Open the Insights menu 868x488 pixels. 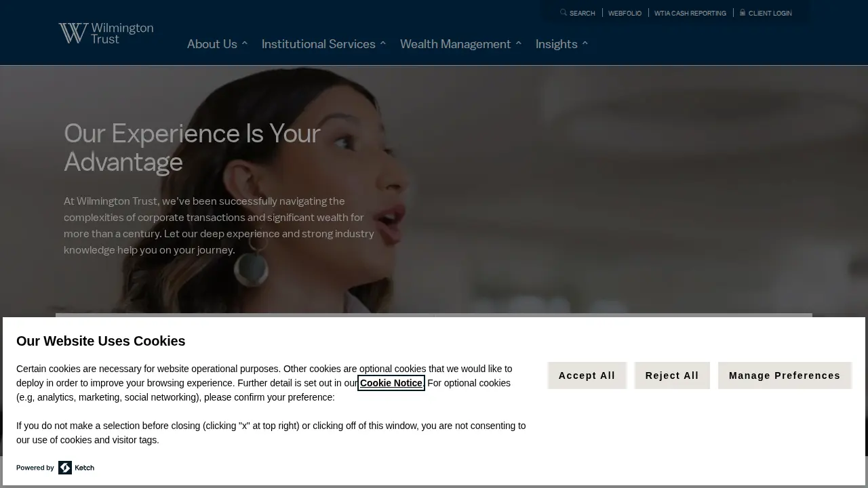(x=557, y=44)
